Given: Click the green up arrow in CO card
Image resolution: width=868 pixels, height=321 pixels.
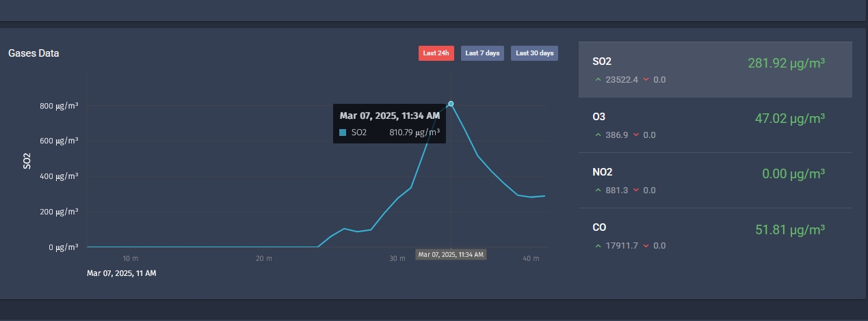Looking at the screenshot, I should pyautogui.click(x=599, y=246).
